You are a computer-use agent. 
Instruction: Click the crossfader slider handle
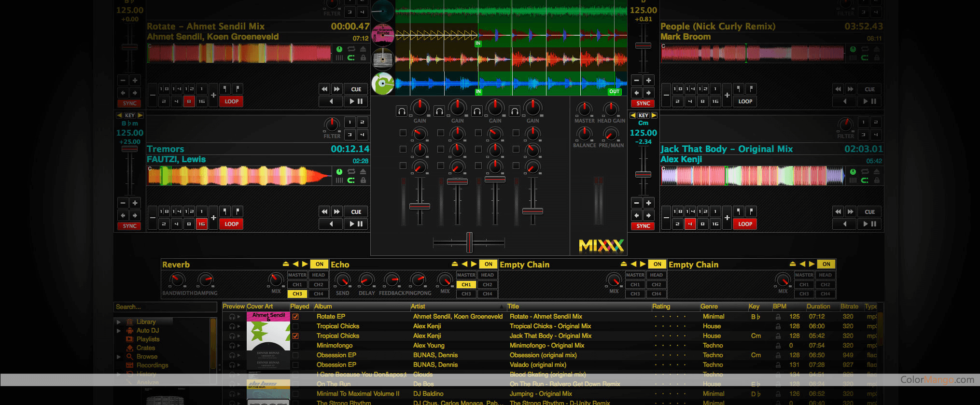pyautogui.click(x=469, y=242)
